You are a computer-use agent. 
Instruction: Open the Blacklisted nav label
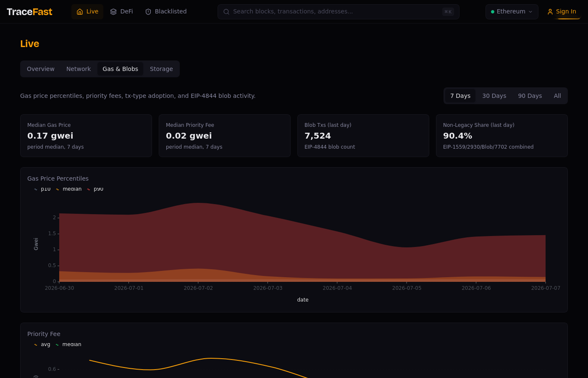coord(171,11)
